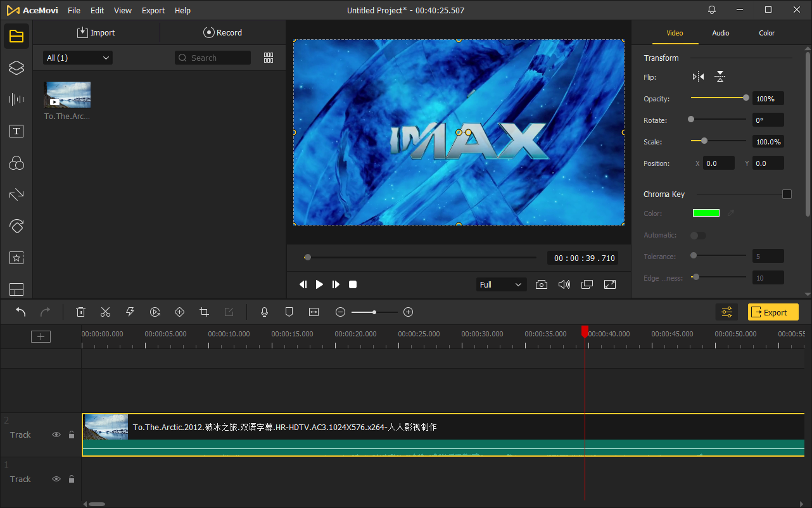Viewport: 812px width, 508px height.
Task: Zoom out the timeline with minus icon
Action: [x=341, y=312]
